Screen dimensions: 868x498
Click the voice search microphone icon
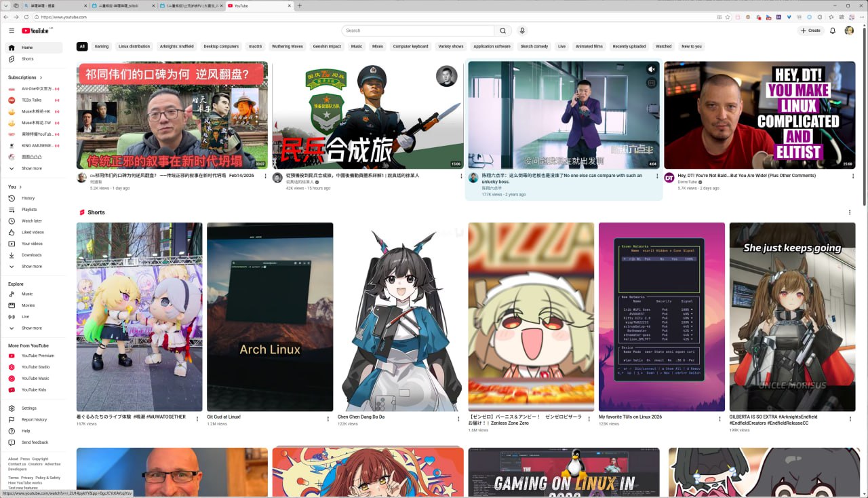click(522, 31)
